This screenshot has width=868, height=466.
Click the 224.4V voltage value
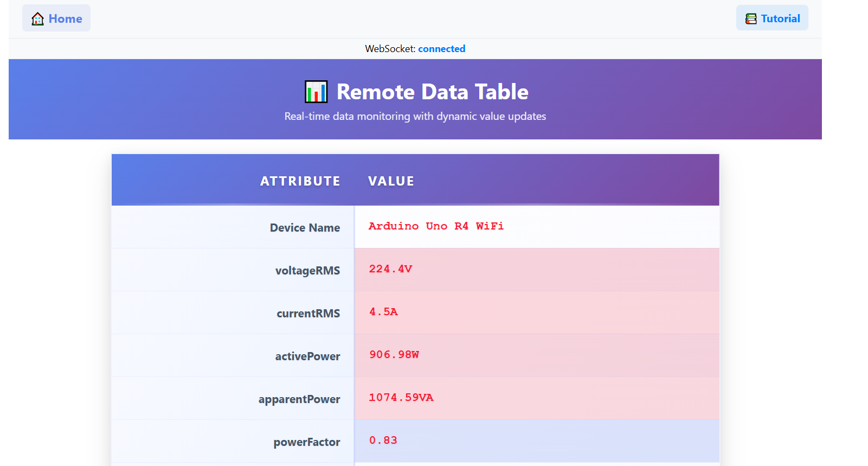click(x=391, y=269)
